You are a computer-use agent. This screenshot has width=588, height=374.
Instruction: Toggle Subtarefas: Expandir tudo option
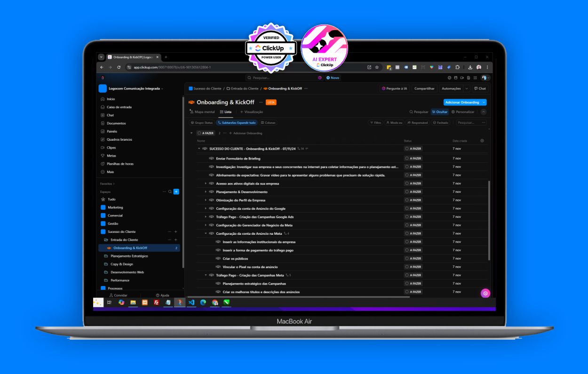237,123
